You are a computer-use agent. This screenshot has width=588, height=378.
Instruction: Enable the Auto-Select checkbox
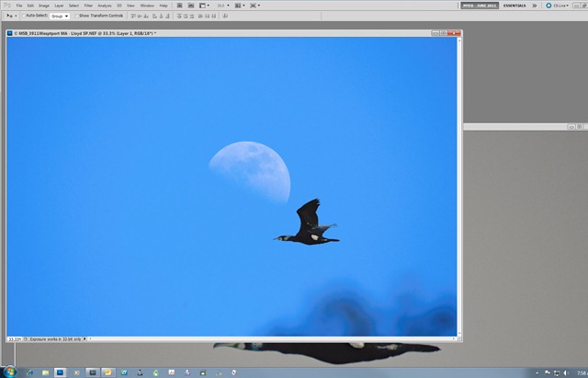point(24,16)
